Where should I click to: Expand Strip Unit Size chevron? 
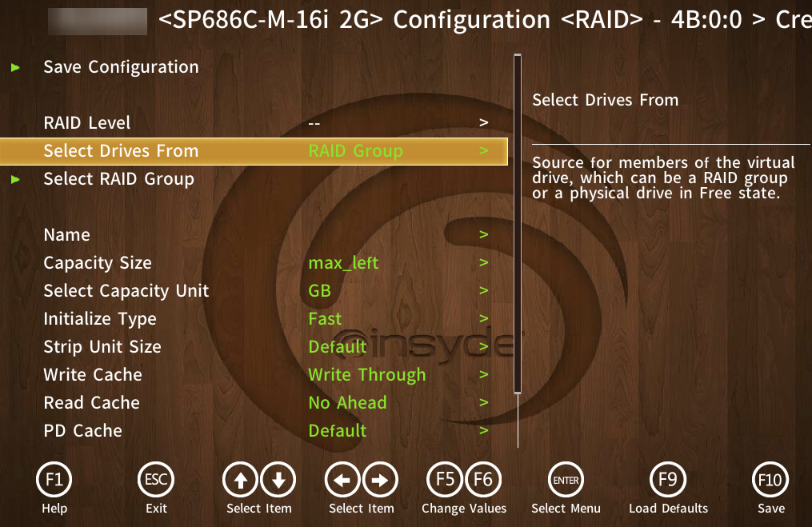[484, 346]
